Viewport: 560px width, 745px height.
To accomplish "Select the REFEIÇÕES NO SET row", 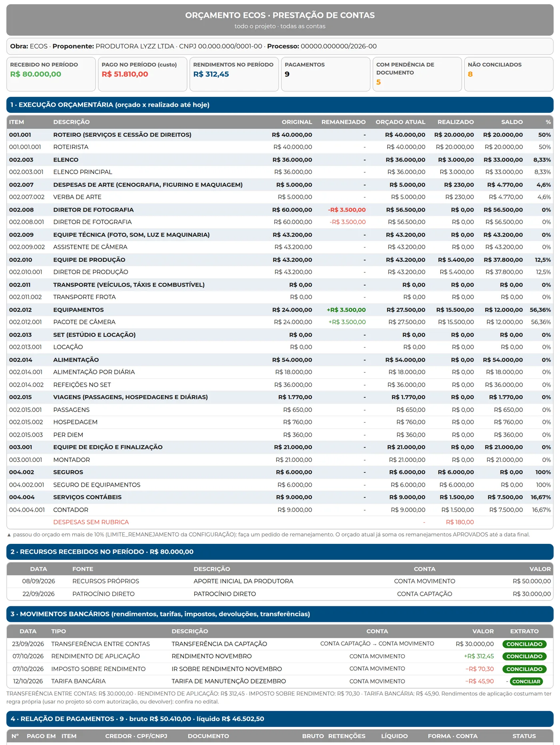I will point(280,385).
